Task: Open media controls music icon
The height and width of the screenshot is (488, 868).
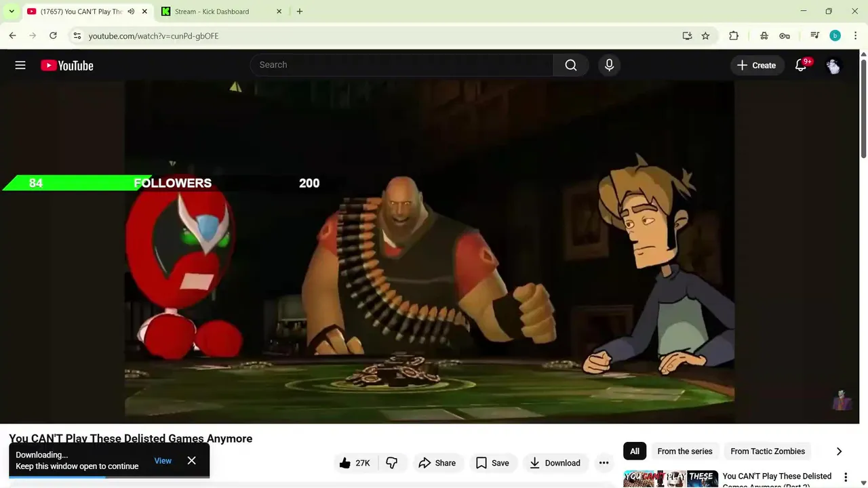Action: click(x=815, y=36)
